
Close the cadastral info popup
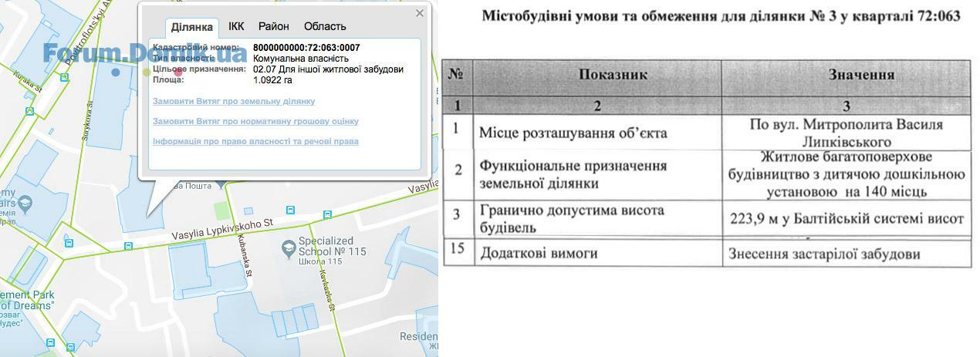click(x=419, y=13)
